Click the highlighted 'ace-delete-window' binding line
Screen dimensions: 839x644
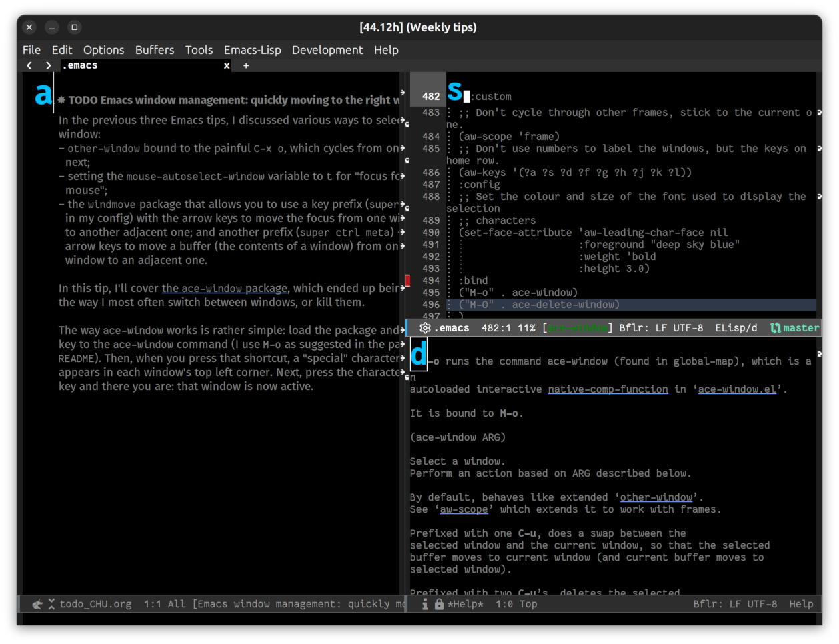[539, 305]
